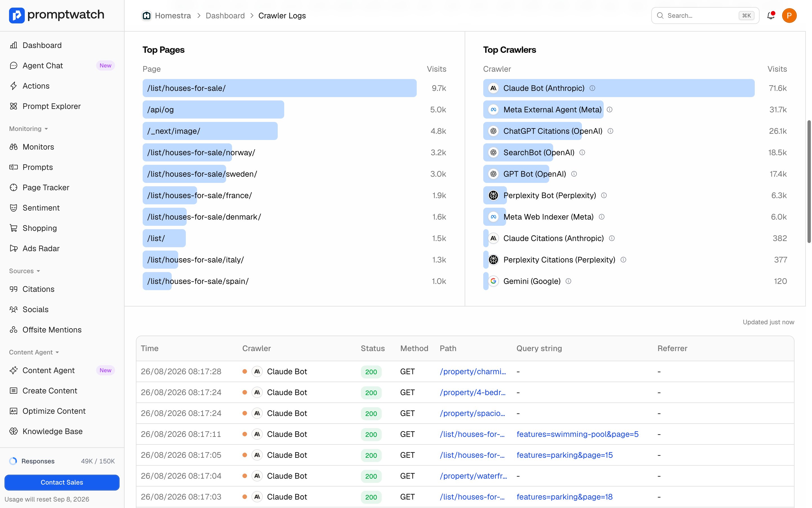The image size is (812, 508).
Task: Click info icon next to Claude Citations
Action: coord(612,238)
